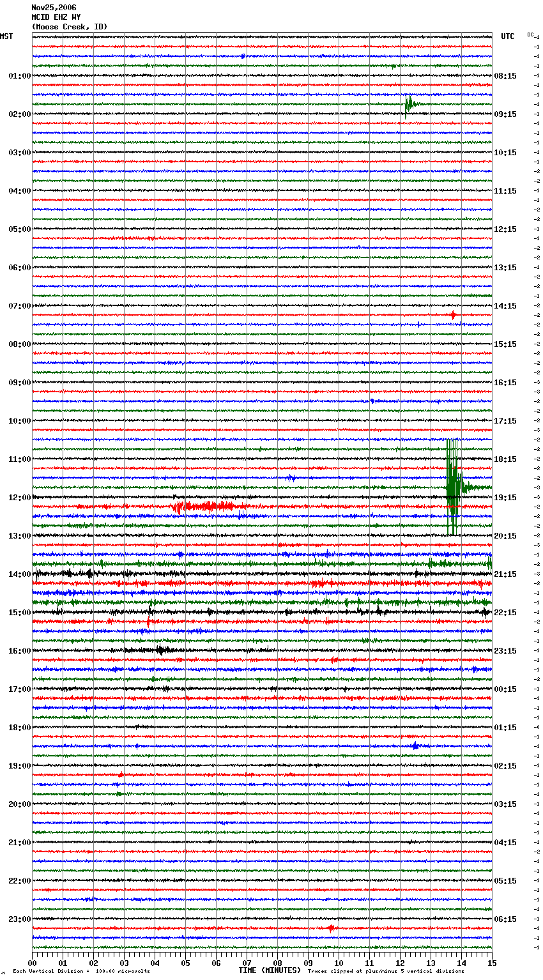Click the "21:00" MST time label

pyautogui.click(x=19, y=843)
